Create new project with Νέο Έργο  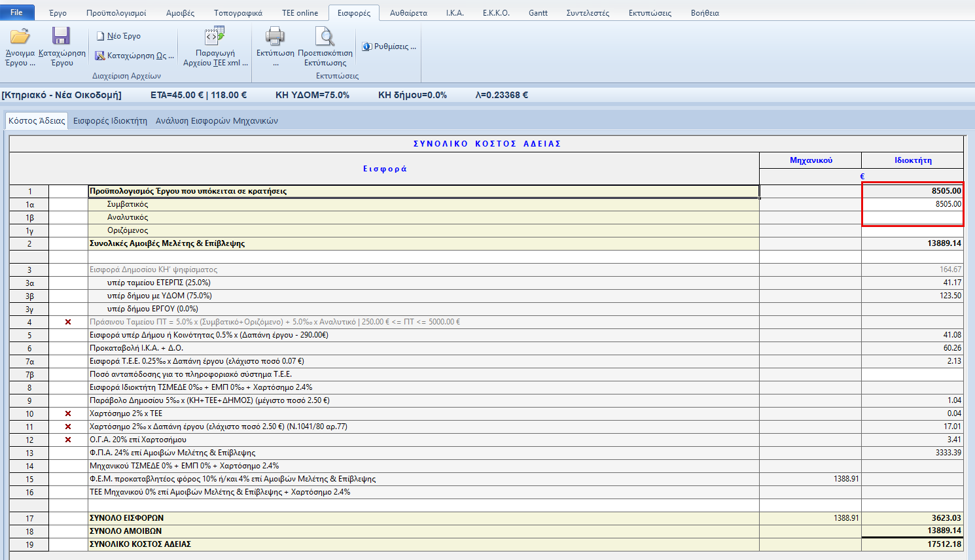coord(118,36)
